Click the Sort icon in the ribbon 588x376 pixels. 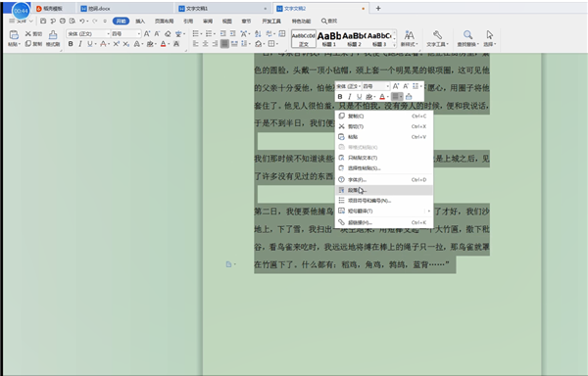(258, 33)
